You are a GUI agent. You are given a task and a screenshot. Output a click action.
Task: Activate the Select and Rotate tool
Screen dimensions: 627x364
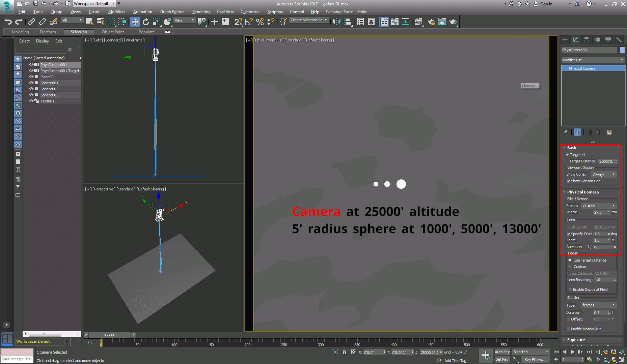[x=146, y=22]
